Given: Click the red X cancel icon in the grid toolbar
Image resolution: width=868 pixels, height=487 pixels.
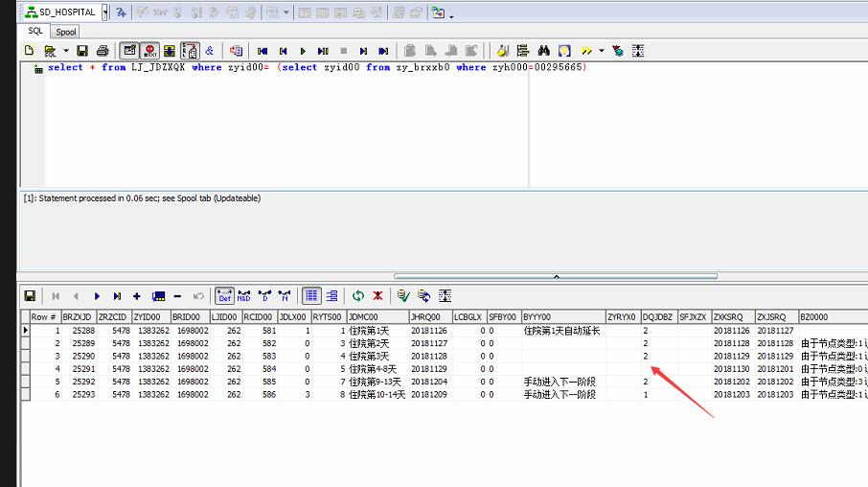Looking at the screenshot, I should pos(377,296).
